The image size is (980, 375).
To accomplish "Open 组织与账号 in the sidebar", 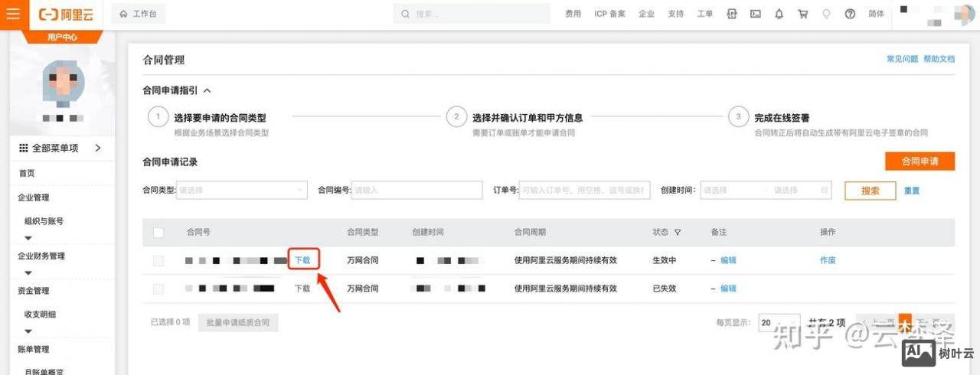I will point(44,221).
